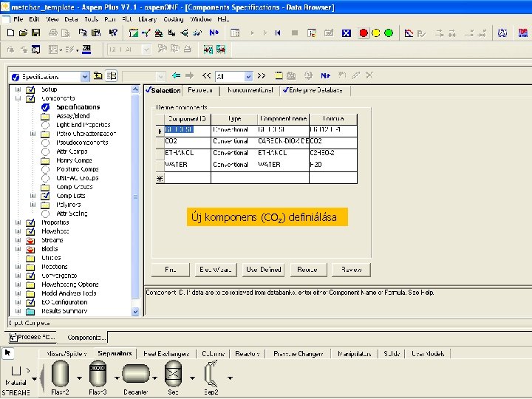
Task: Click the Save toolbar icon
Action: 35,33
